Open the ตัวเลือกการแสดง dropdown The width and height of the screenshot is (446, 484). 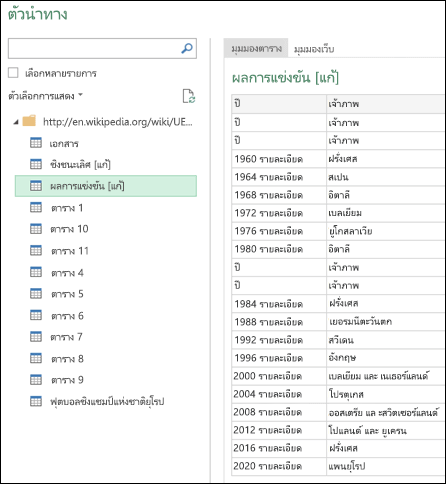pyautogui.click(x=45, y=96)
